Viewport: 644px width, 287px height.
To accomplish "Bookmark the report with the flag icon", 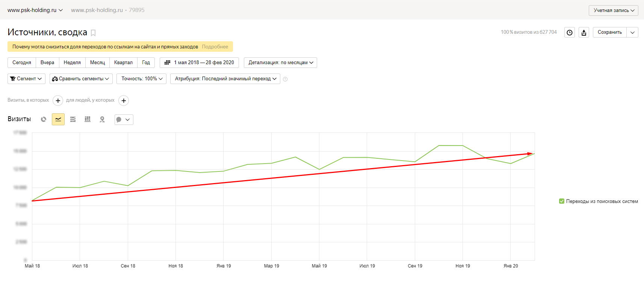I will tap(93, 33).
